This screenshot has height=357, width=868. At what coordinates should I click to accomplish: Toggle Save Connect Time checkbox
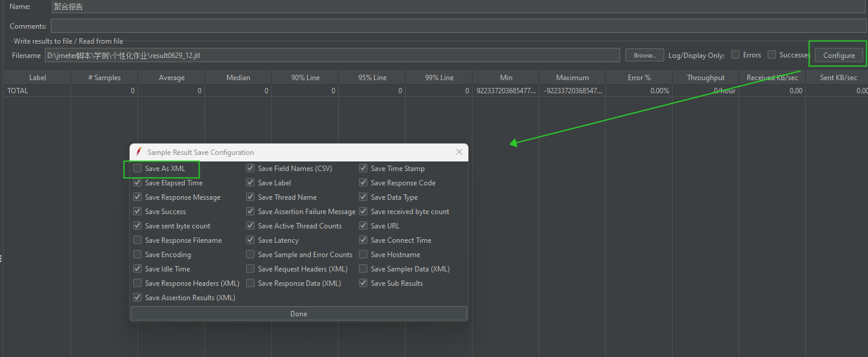pyautogui.click(x=364, y=240)
